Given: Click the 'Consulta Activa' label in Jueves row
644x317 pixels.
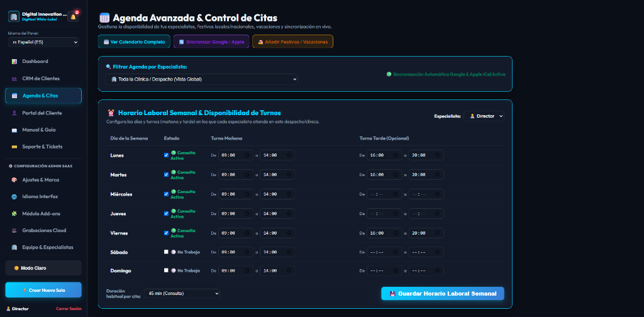Looking at the screenshot, I should (183, 213).
